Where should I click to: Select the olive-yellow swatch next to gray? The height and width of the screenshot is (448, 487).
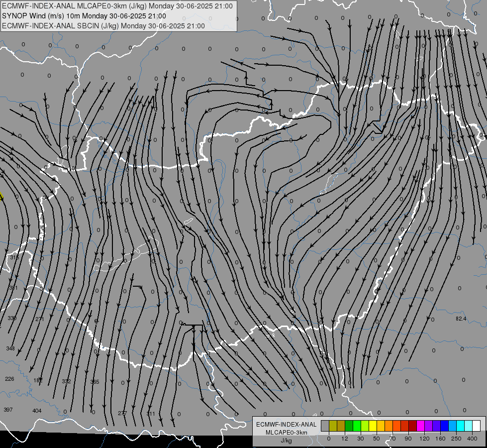[333, 426]
